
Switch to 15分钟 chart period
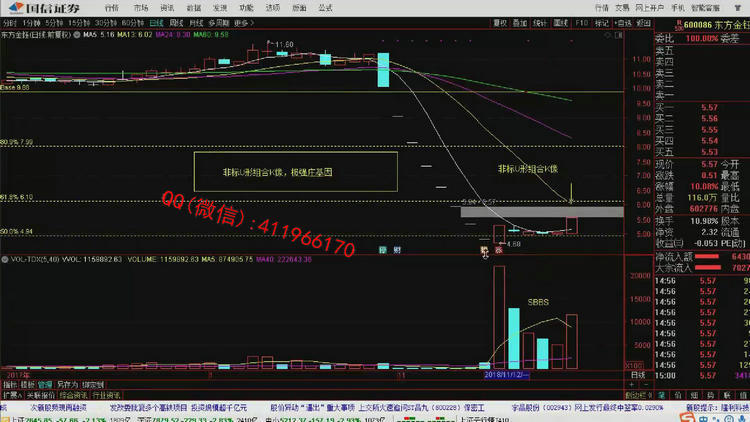(x=79, y=23)
